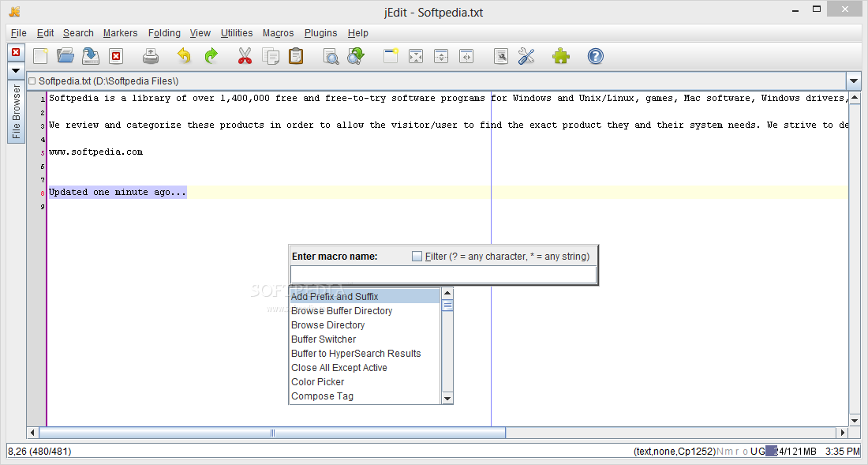Click the Redo green arrow icon

click(211, 56)
